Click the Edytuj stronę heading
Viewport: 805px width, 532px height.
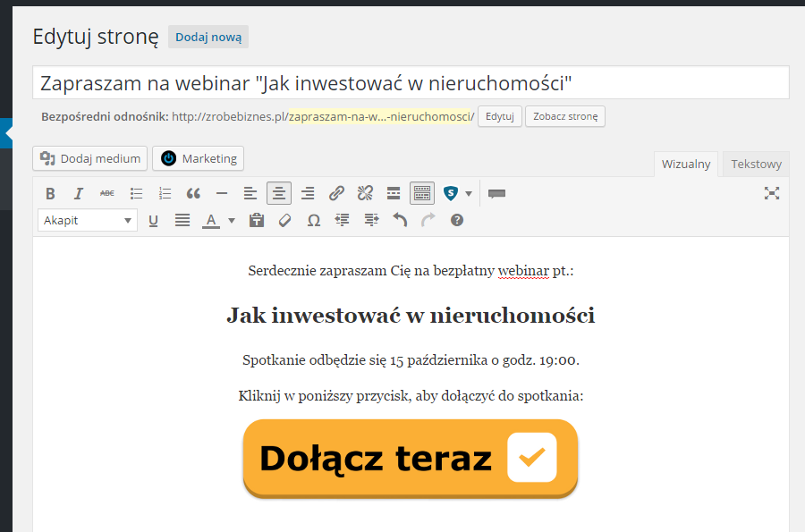(x=96, y=37)
